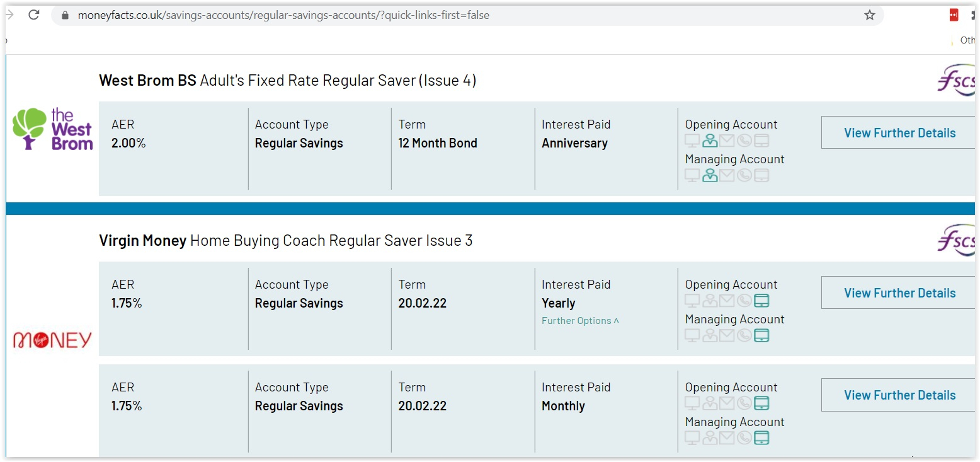980x462 pixels.
Task: Select the Anniversary interest paid text
Action: (x=574, y=143)
